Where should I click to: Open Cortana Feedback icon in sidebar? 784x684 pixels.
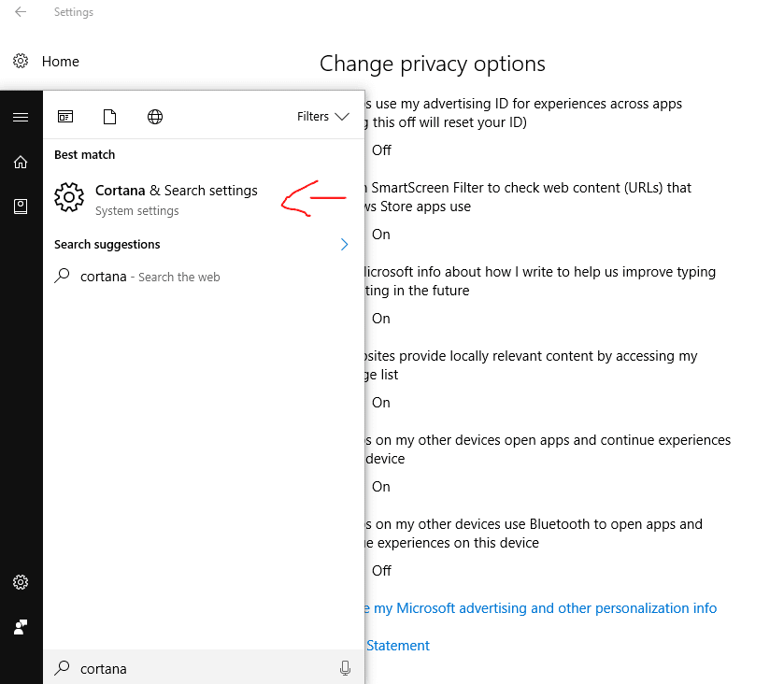click(21, 626)
